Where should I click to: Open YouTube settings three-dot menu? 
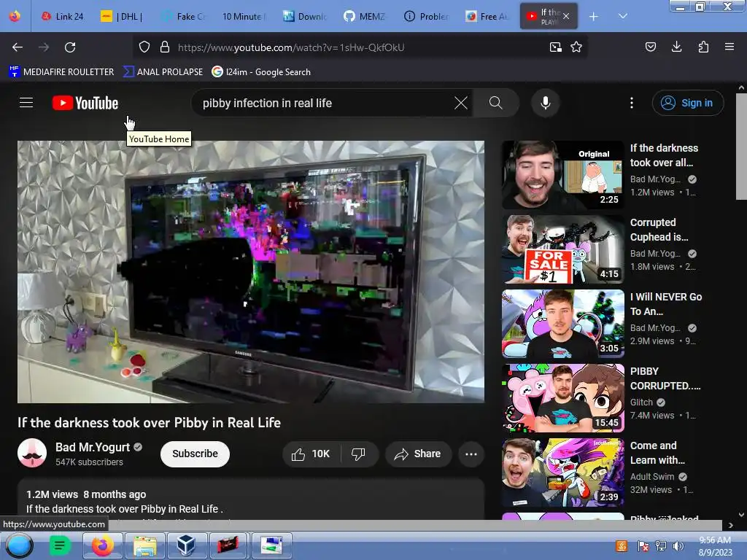pyautogui.click(x=632, y=103)
